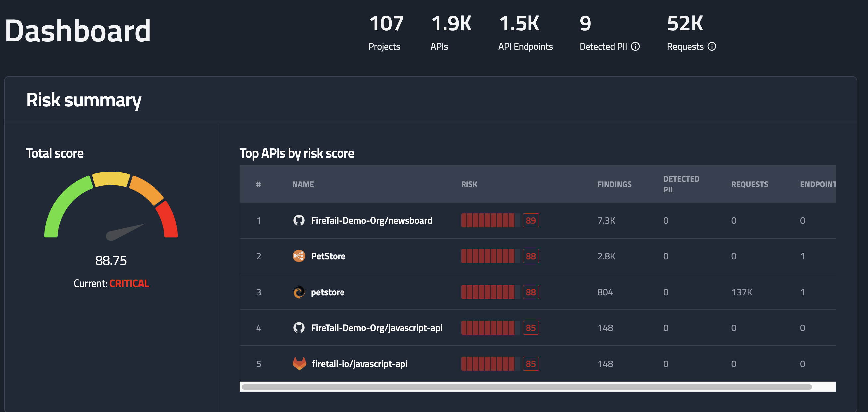
Task: Click the GitHub icon beside FireTail-Demo-Org/newsboard
Action: 298,220
